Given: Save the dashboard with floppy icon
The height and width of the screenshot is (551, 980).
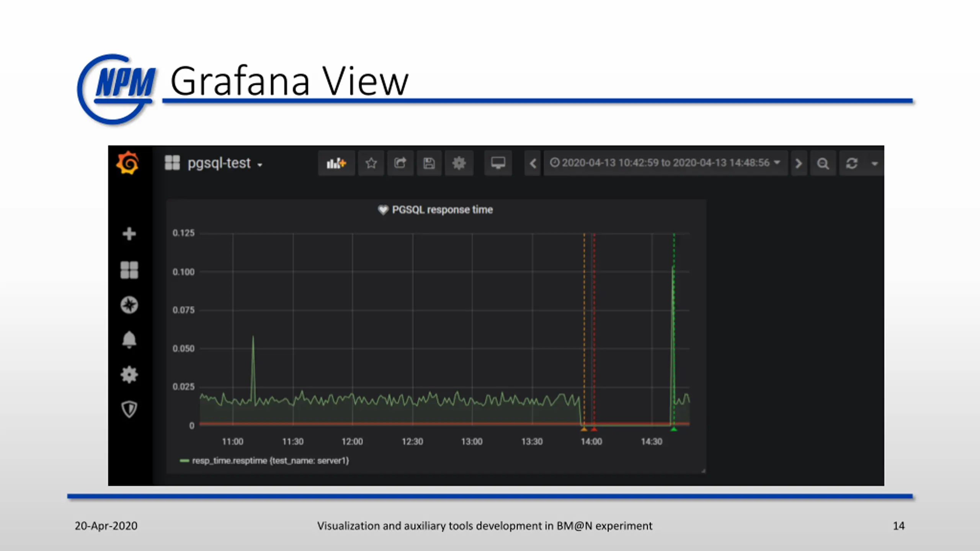Looking at the screenshot, I should click(429, 163).
